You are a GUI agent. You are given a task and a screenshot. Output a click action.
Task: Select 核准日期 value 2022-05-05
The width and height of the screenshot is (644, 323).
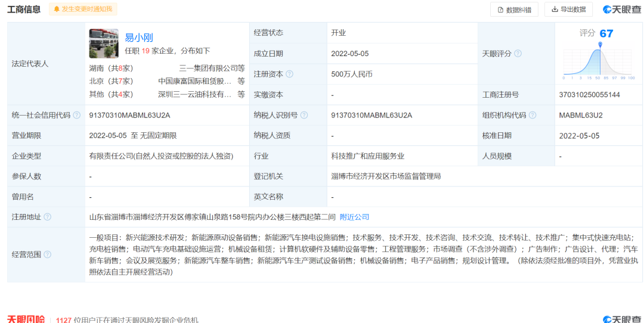[579, 136]
